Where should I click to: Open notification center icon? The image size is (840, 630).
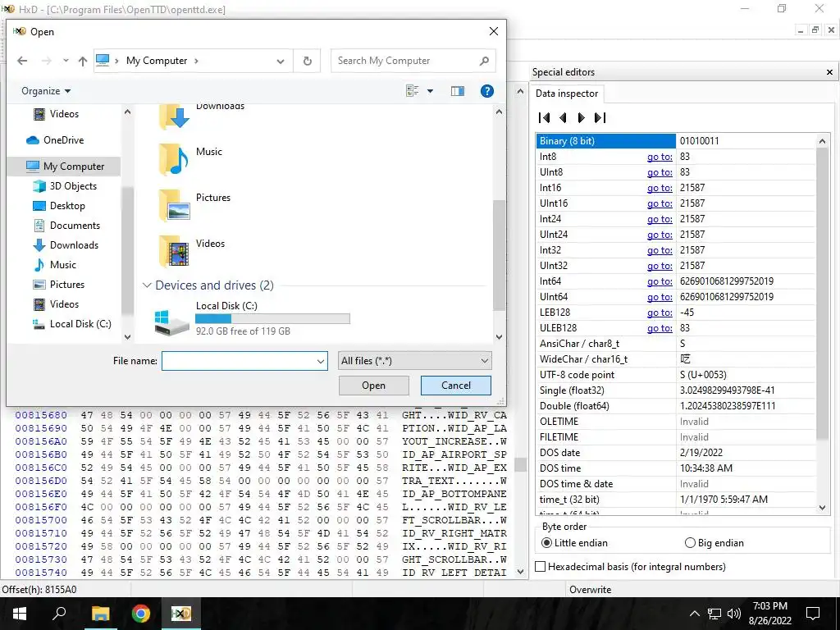(813, 614)
